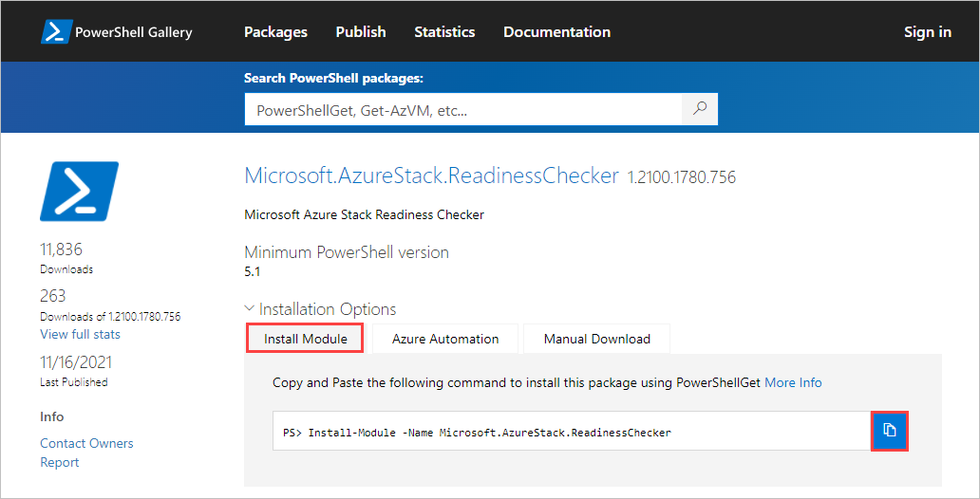Switch to the Azure Automation tab

444,339
